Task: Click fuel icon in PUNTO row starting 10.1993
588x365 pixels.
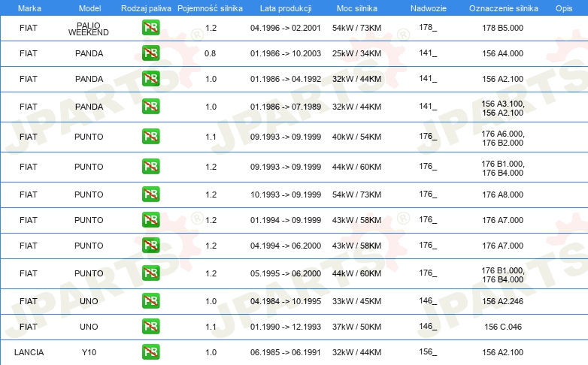Action: [150, 194]
